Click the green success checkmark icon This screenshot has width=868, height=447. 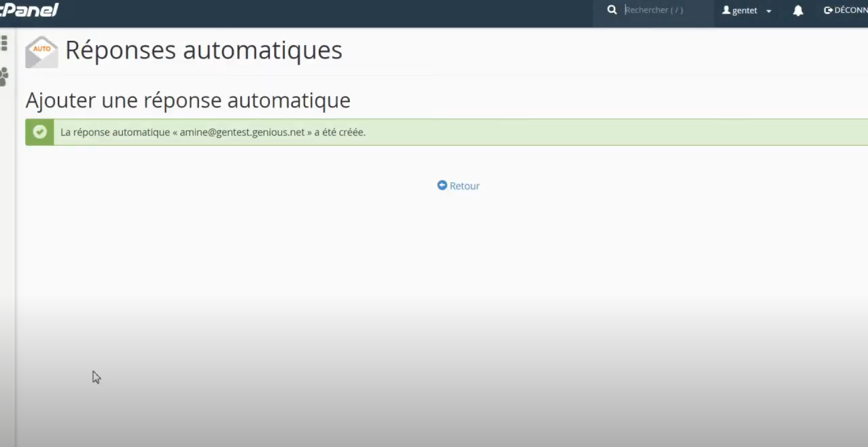[40, 132]
